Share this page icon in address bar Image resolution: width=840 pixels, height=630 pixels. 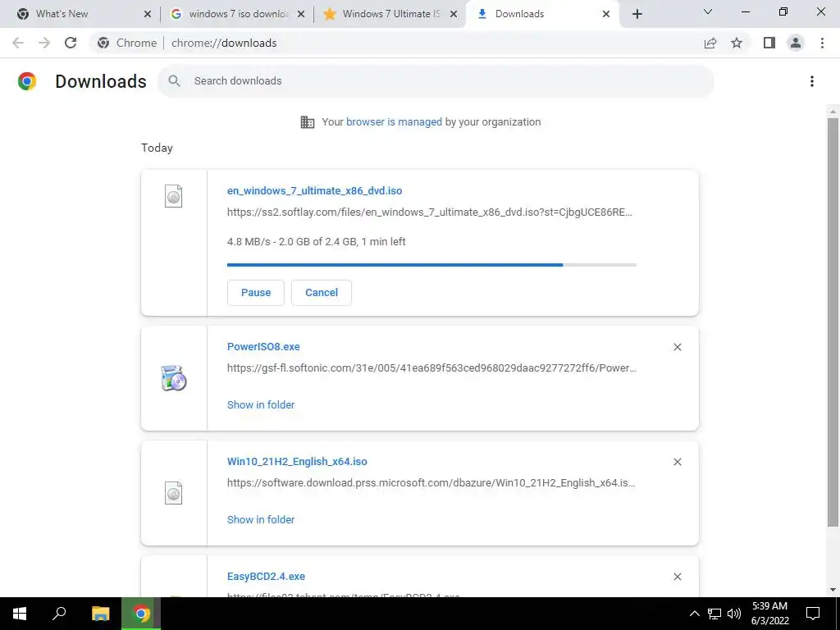pyautogui.click(x=710, y=43)
